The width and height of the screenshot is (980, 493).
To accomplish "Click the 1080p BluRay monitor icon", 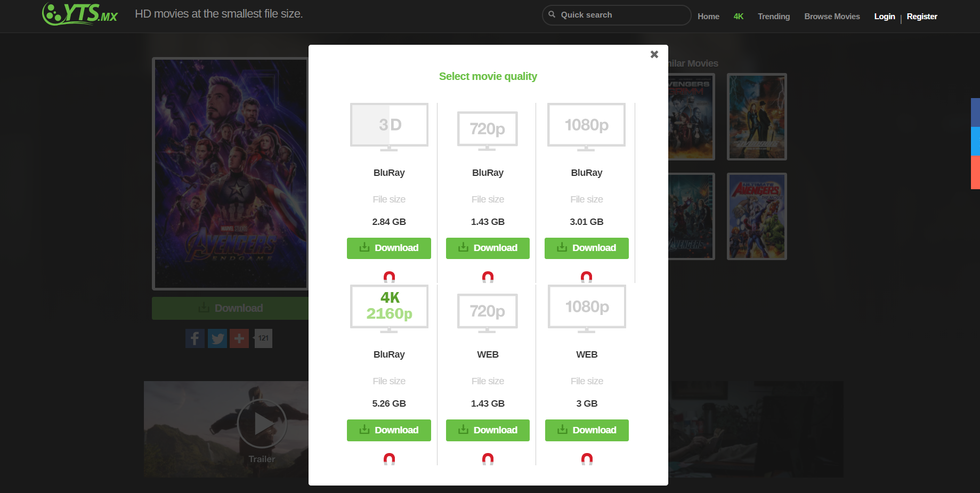I will [586, 127].
